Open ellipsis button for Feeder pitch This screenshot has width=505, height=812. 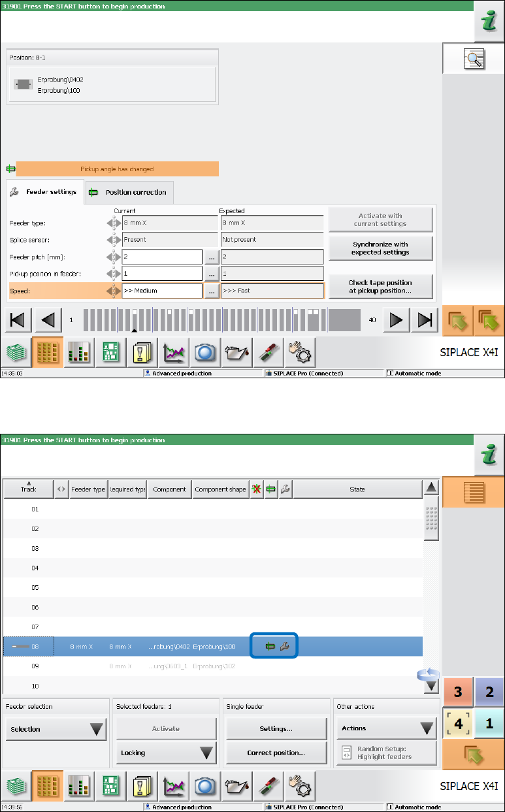211,257
